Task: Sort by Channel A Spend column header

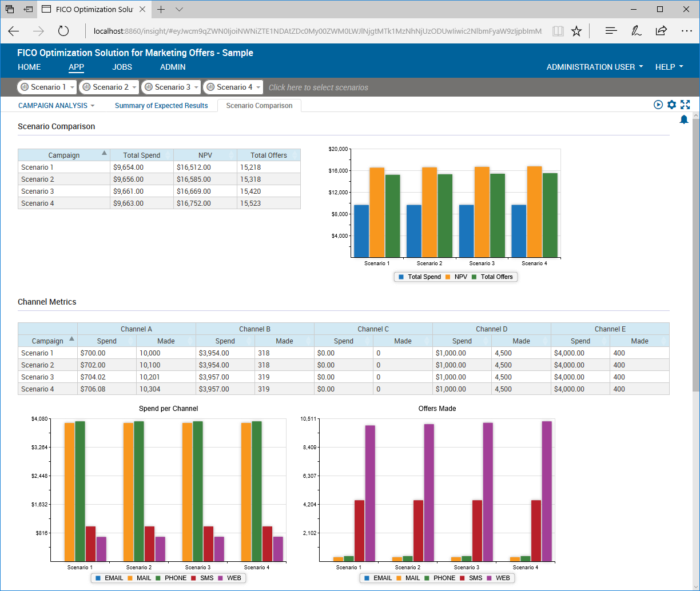Action: tap(107, 341)
